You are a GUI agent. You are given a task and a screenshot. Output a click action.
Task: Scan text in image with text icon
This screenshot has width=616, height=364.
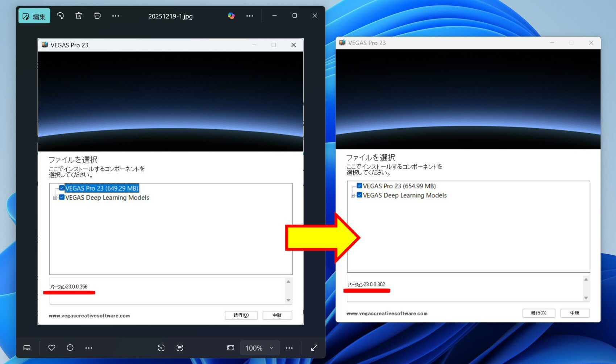(180, 348)
